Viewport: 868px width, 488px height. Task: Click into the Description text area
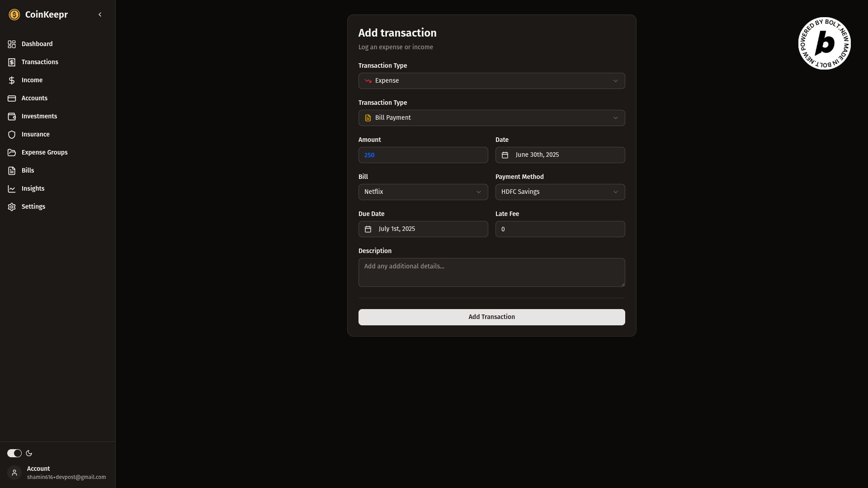tap(491, 272)
